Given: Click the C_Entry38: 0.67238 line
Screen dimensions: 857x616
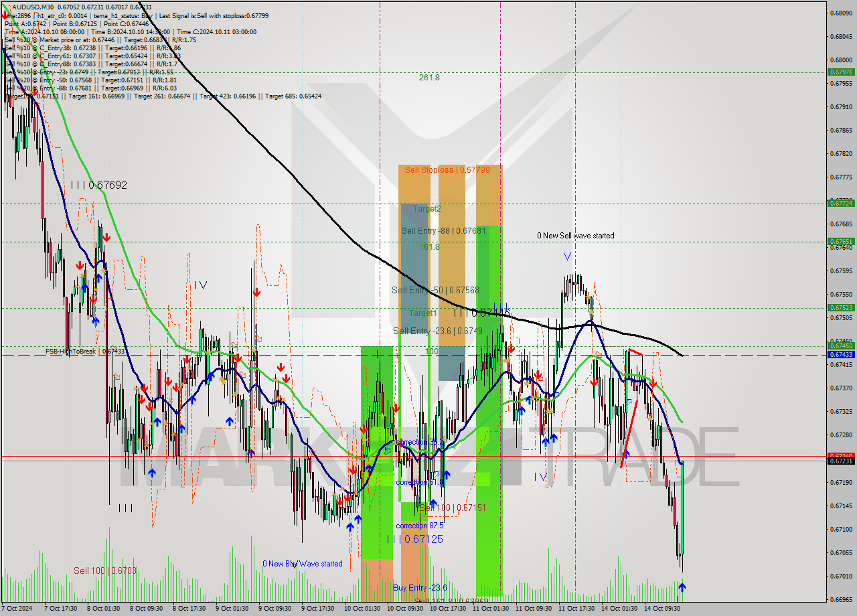Looking at the screenshot, I should 92,48.
